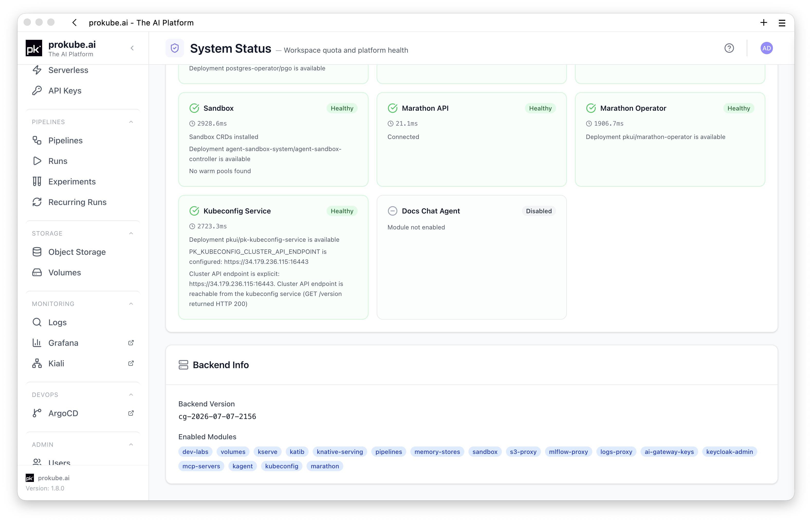
Task: Click "Module not enabled" text
Action: 416,227
